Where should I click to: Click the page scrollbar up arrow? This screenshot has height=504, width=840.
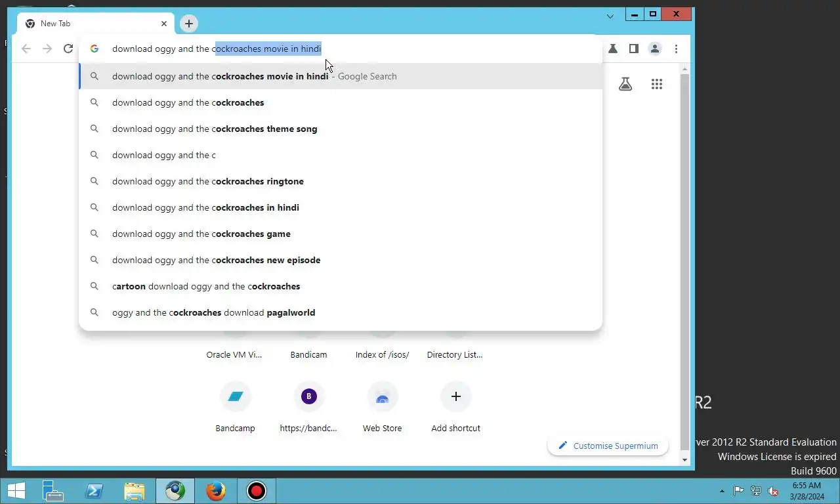685,69
